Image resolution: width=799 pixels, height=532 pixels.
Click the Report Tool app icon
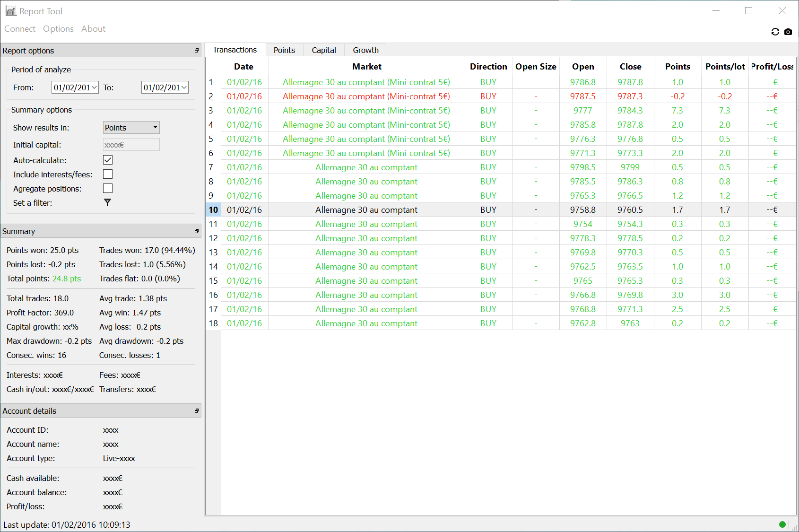10,11
